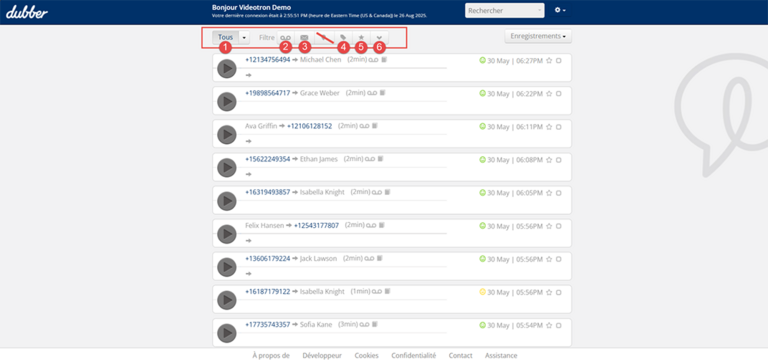
Task: Open the Enregistrements dropdown
Action: pyautogui.click(x=538, y=36)
